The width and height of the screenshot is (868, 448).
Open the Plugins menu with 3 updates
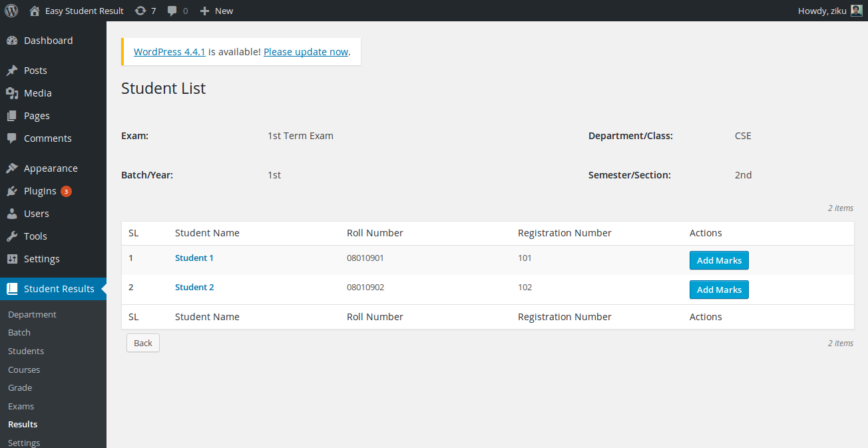click(x=40, y=191)
